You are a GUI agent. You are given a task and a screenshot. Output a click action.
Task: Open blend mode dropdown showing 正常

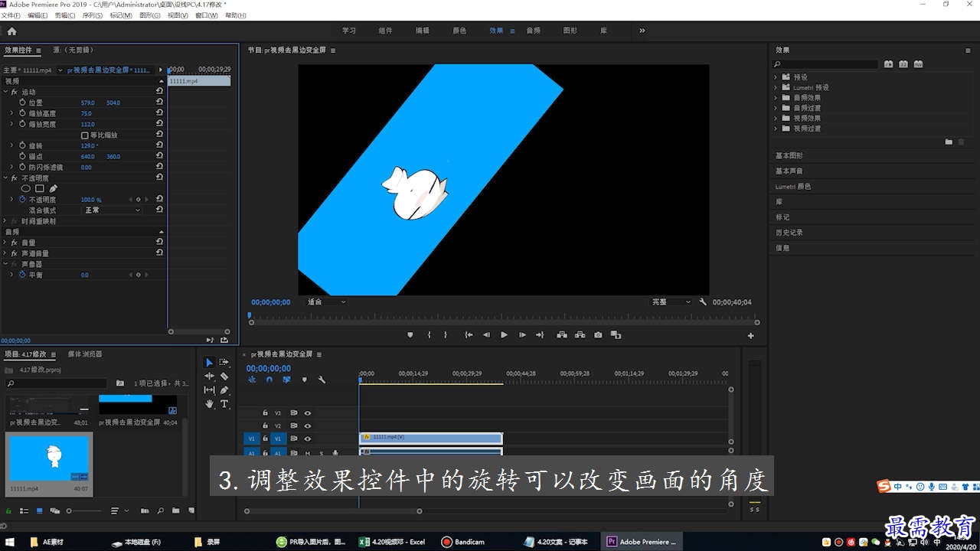(112, 210)
